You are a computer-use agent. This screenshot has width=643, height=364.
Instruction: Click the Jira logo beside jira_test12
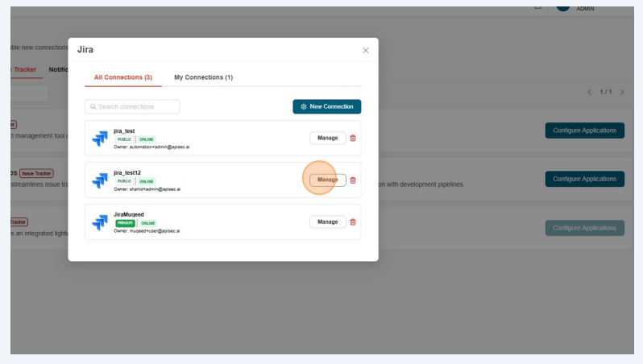pos(100,180)
